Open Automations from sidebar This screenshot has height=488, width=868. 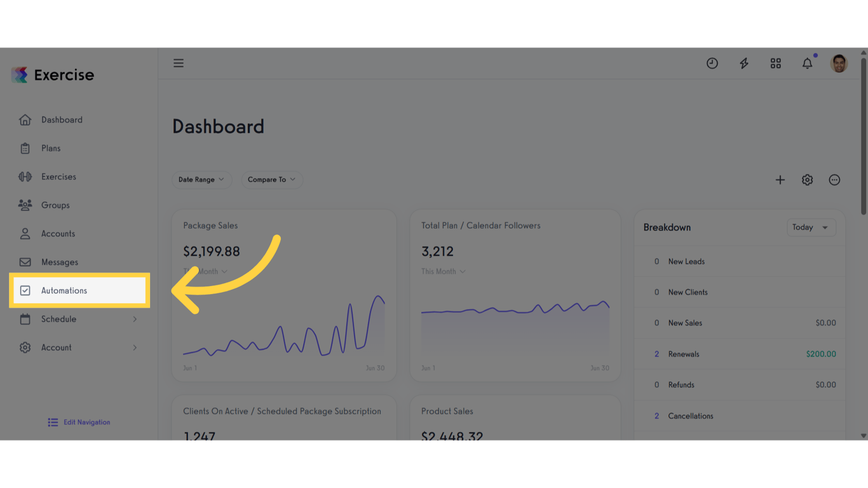[x=79, y=291]
